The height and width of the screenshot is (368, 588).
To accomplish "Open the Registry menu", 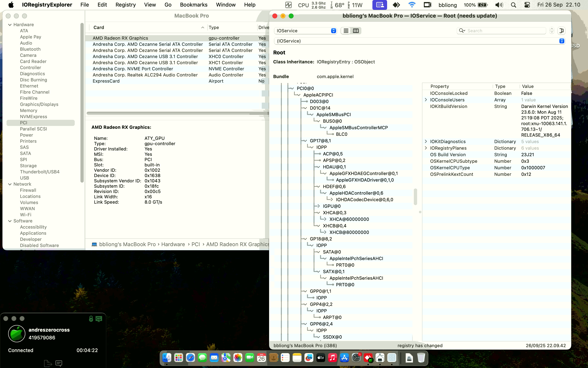I will point(125,5).
